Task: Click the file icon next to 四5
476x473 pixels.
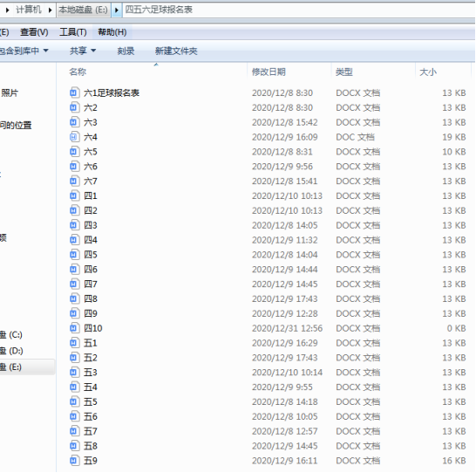Action: coord(74,254)
